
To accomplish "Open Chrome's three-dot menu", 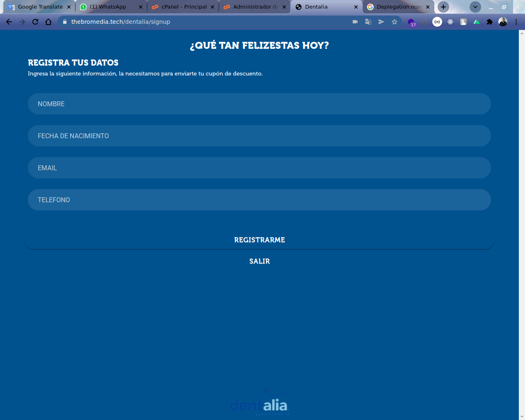I will coord(516,22).
